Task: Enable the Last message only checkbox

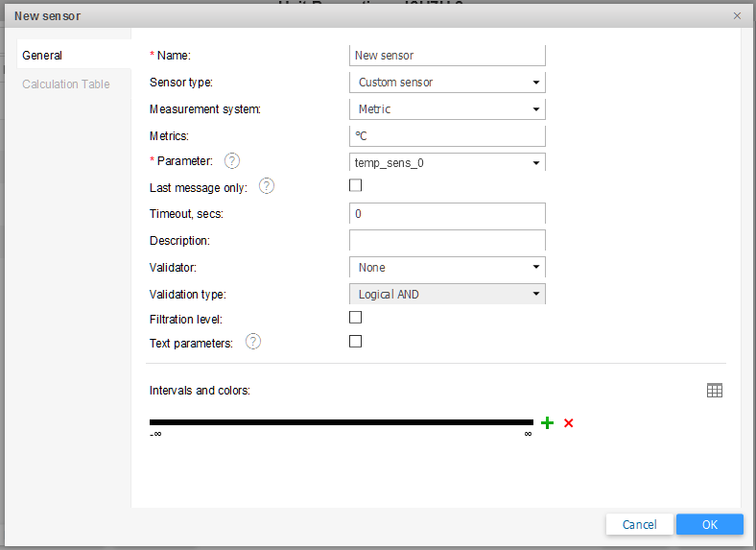Action: coord(355,186)
